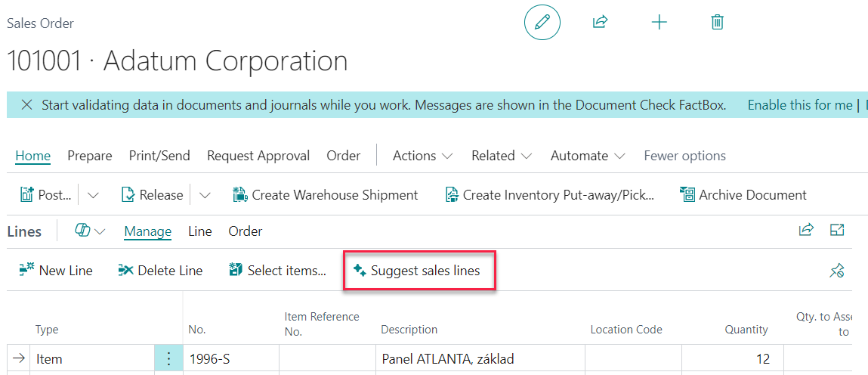868x375 pixels.
Task: Select the Order tab in Lines section
Action: click(x=246, y=231)
